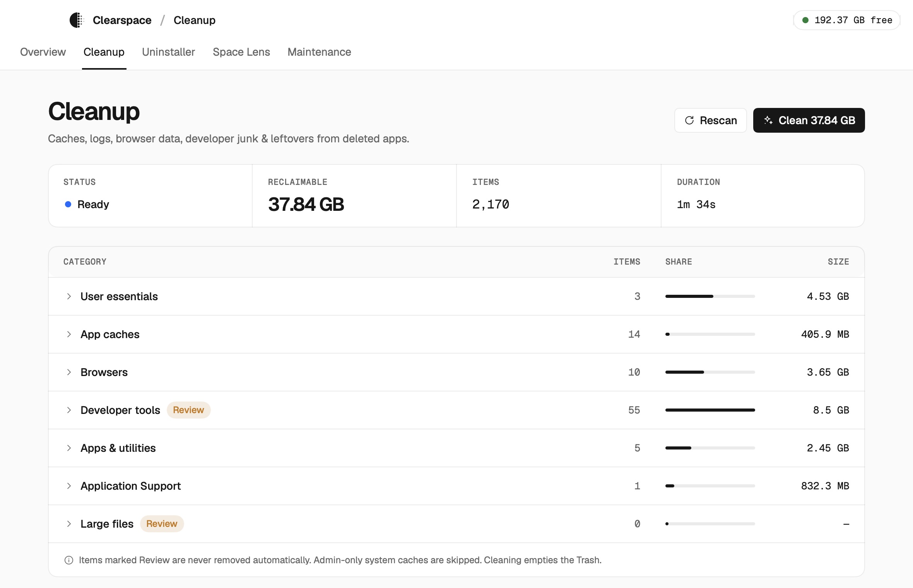
Task: Expand the Developer tools chevron
Action: [69, 410]
